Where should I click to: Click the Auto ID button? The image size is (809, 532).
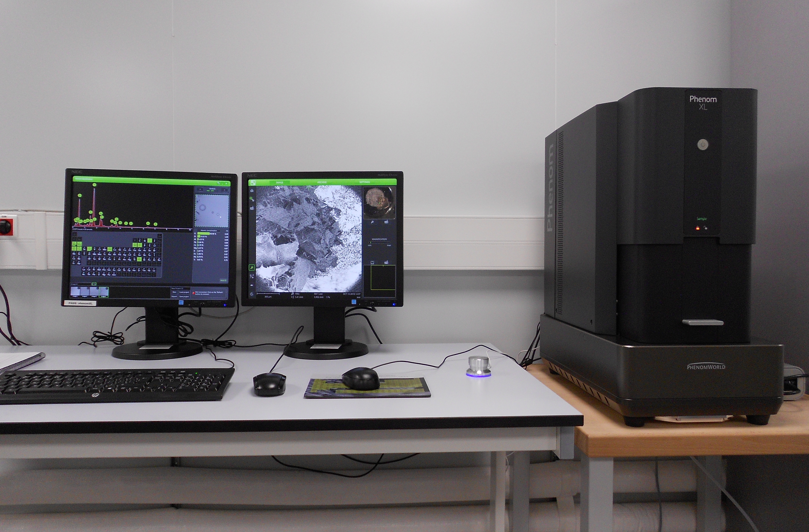pyautogui.click(x=223, y=280)
